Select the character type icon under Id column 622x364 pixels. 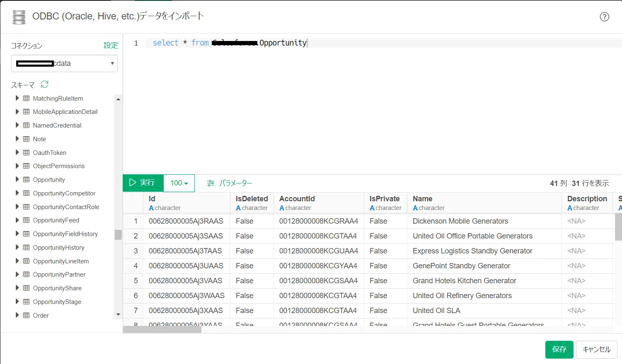(151, 208)
